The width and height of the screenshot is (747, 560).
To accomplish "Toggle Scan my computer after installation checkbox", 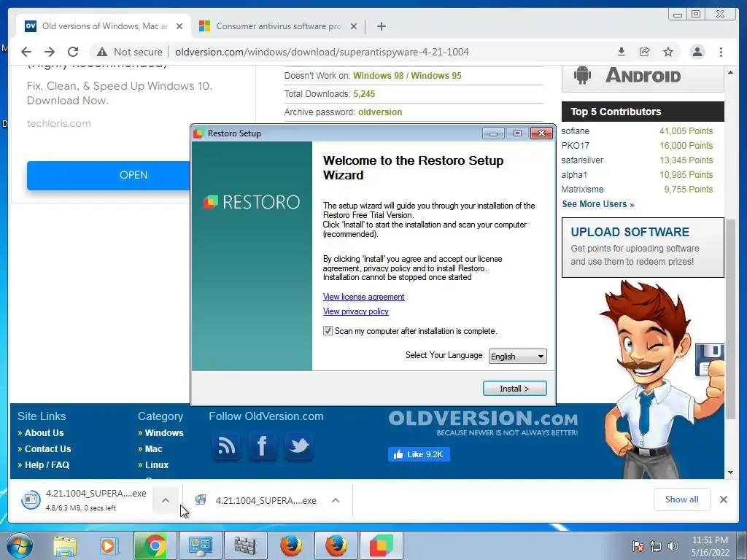I will coord(328,331).
